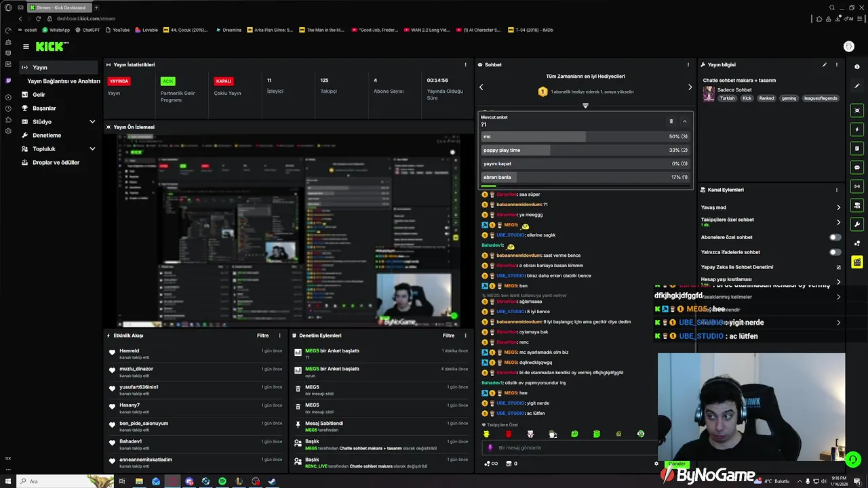Open Yayın Bağlantısı ve Anahtarı page

coord(64,81)
